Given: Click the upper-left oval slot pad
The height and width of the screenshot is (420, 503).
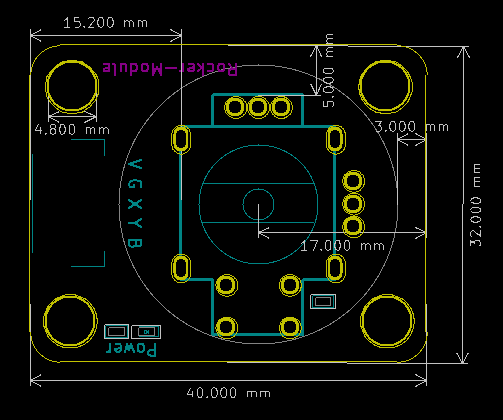Looking at the screenshot, I should pos(181,139).
